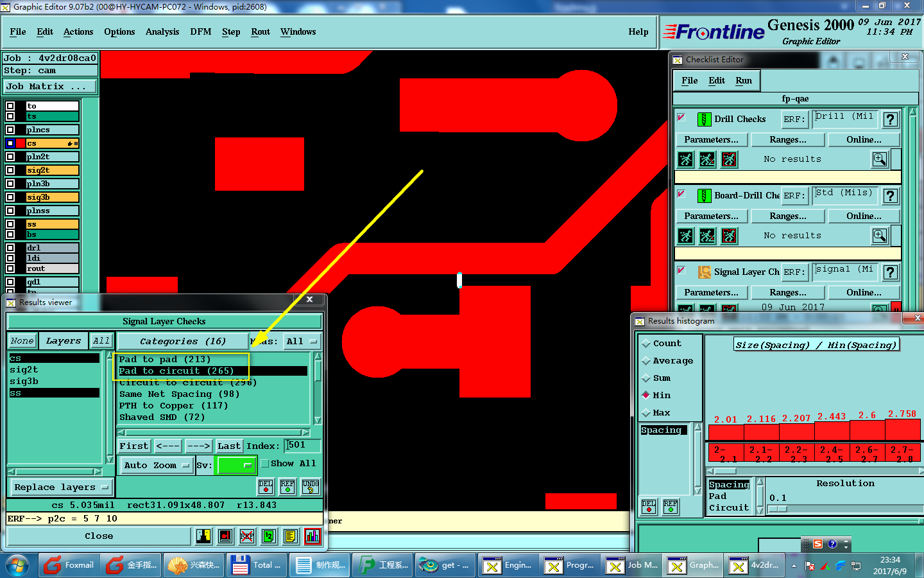Toggle Signal Layer Checks checkbox
The image size is (924, 578).
pyautogui.click(x=681, y=270)
